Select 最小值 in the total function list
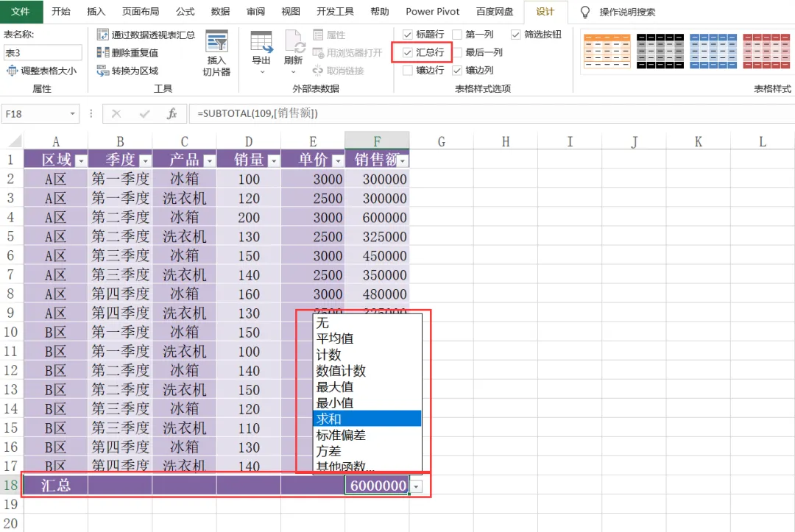795x532 pixels. click(367, 402)
